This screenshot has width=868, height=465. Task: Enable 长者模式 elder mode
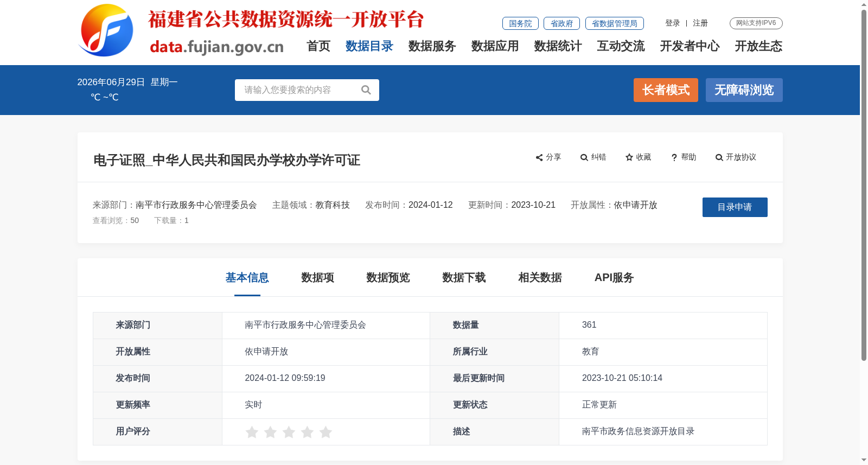click(x=666, y=90)
